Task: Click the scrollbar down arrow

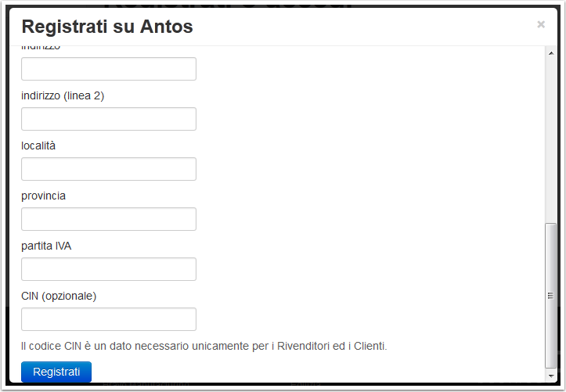Action: click(x=551, y=376)
